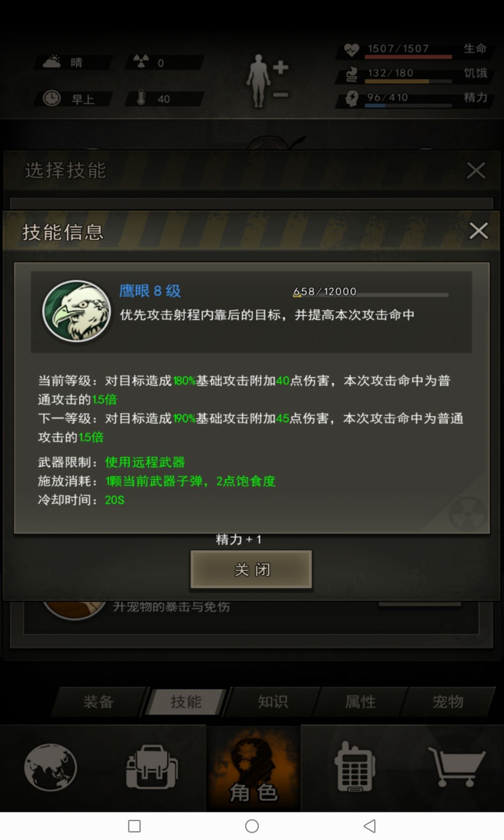The image size is (504, 840).
Task: Open the world map globe icon
Action: click(x=50, y=767)
